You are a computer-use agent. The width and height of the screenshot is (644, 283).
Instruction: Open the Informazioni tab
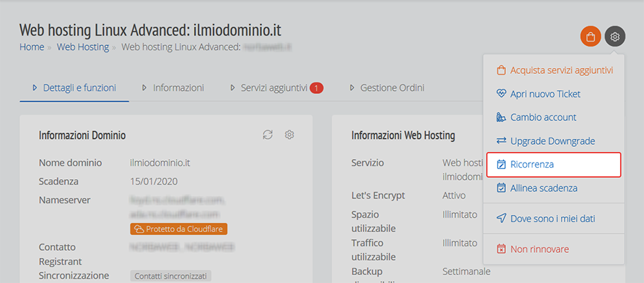(x=173, y=87)
